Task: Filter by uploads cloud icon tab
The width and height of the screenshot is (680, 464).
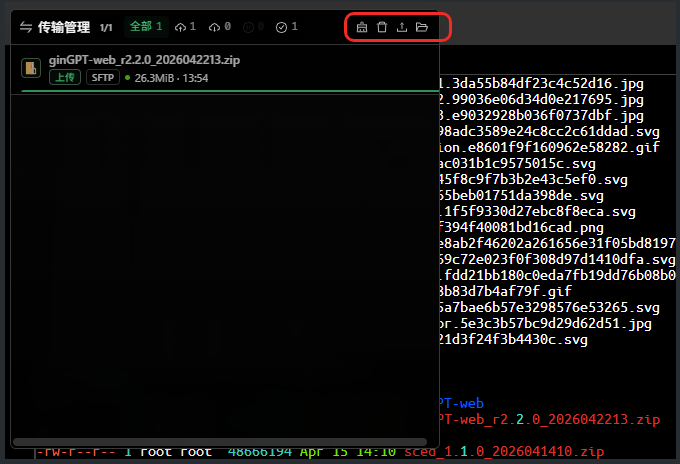Action: [x=185, y=27]
